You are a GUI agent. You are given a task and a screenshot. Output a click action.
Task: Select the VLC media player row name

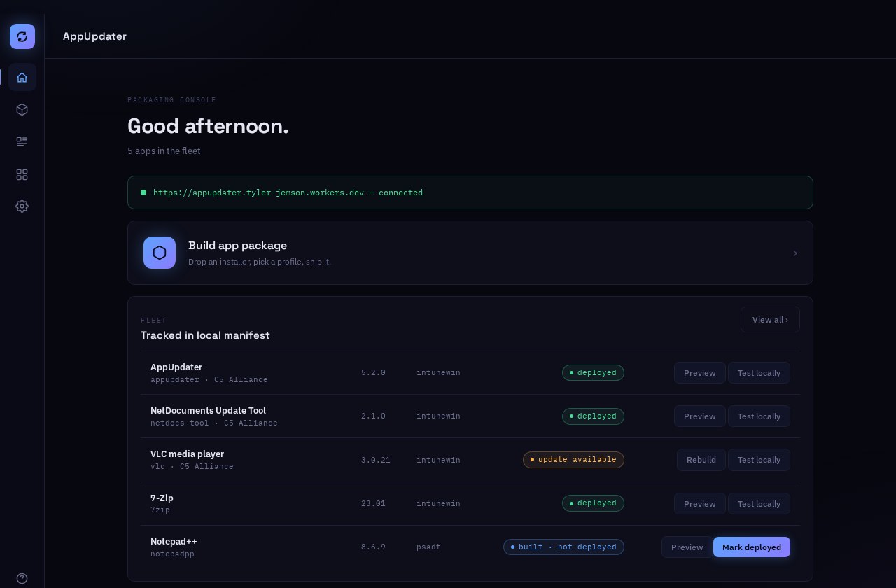tap(187, 454)
